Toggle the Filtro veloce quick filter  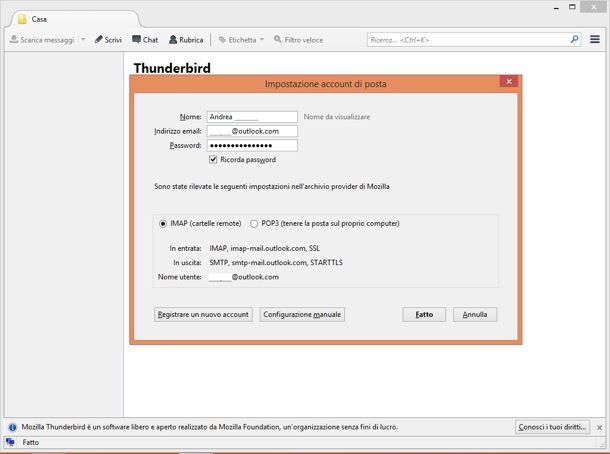click(298, 40)
